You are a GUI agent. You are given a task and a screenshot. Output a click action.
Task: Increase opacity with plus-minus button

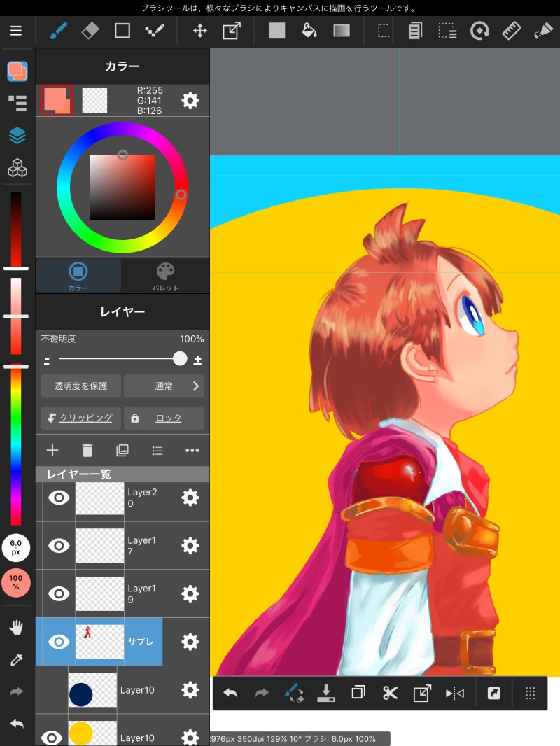click(197, 360)
